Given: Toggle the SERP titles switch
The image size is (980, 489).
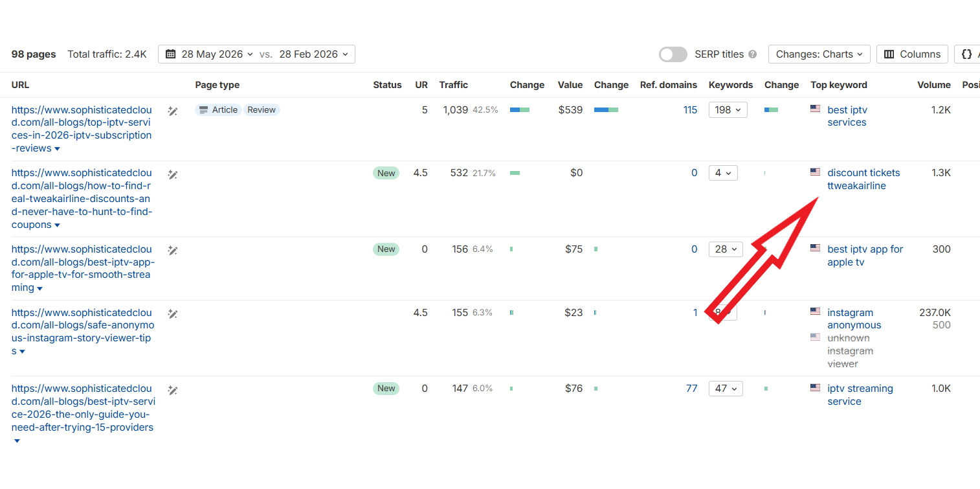Looking at the screenshot, I should point(673,54).
